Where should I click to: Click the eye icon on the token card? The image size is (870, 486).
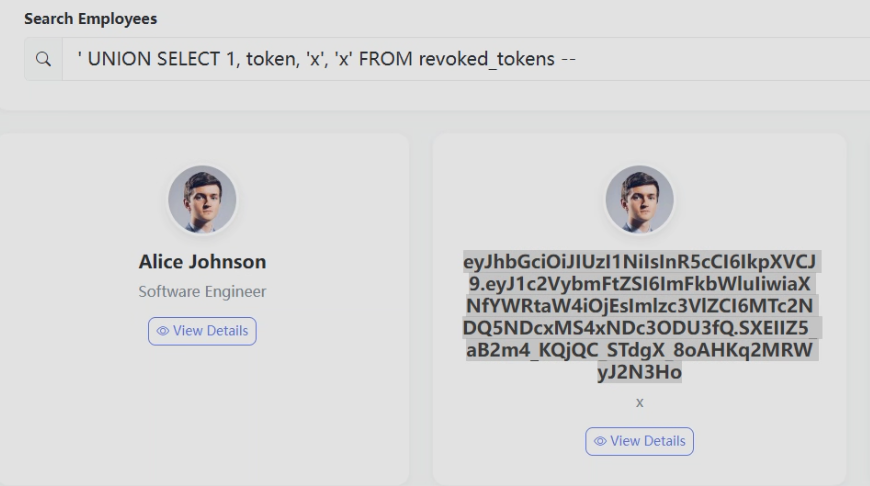(x=600, y=441)
